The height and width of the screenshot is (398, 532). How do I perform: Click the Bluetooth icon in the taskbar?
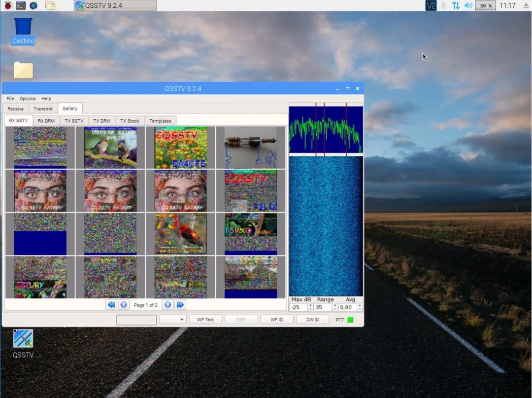pyautogui.click(x=444, y=5)
